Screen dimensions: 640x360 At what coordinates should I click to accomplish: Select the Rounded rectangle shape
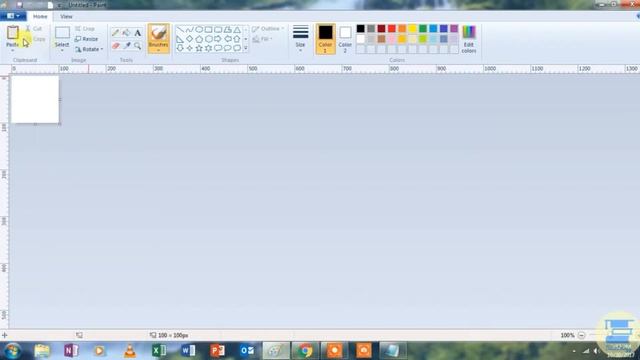point(218,29)
